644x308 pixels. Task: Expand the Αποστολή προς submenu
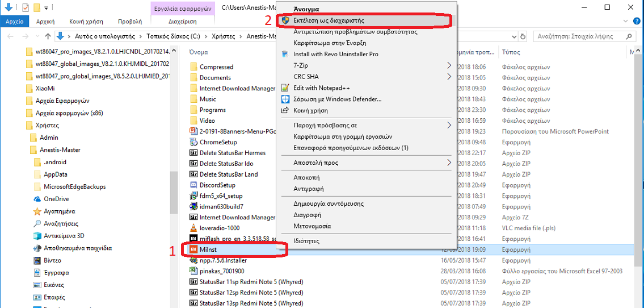point(449,163)
